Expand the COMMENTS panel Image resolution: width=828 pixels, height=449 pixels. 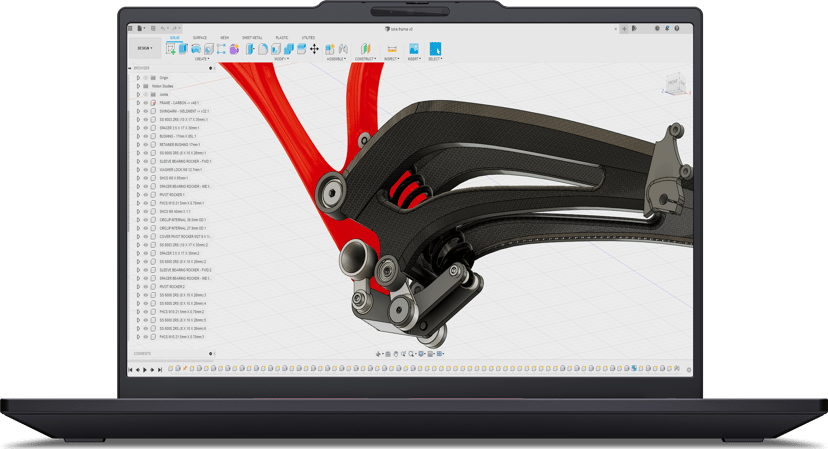tap(211, 353)
